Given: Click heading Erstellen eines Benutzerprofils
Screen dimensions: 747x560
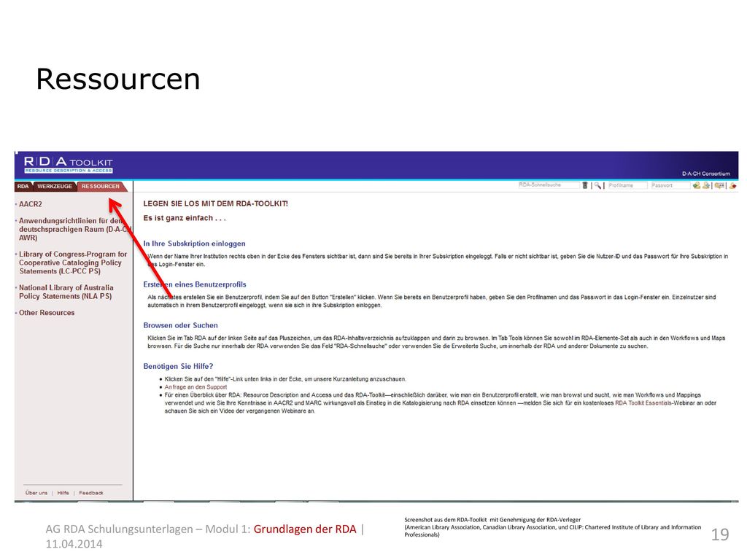Looking at the screenshot, I should [195, 284].
